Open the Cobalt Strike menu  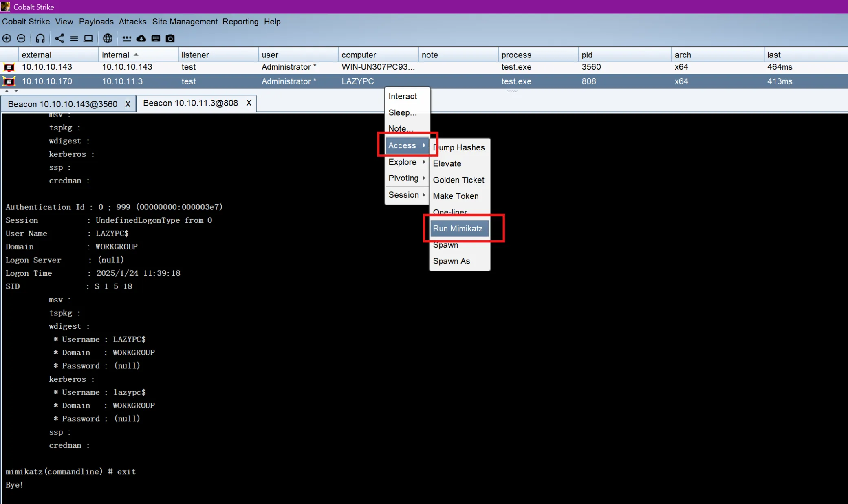26,22
